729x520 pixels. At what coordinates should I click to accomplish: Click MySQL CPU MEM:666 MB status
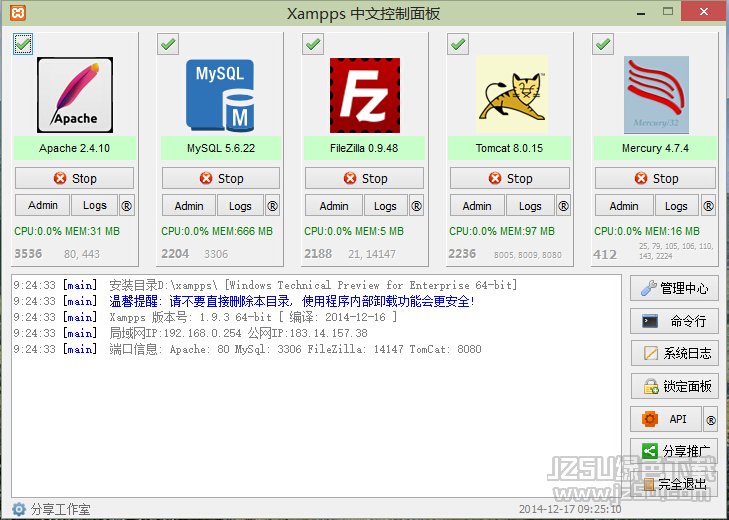(217, 231)
